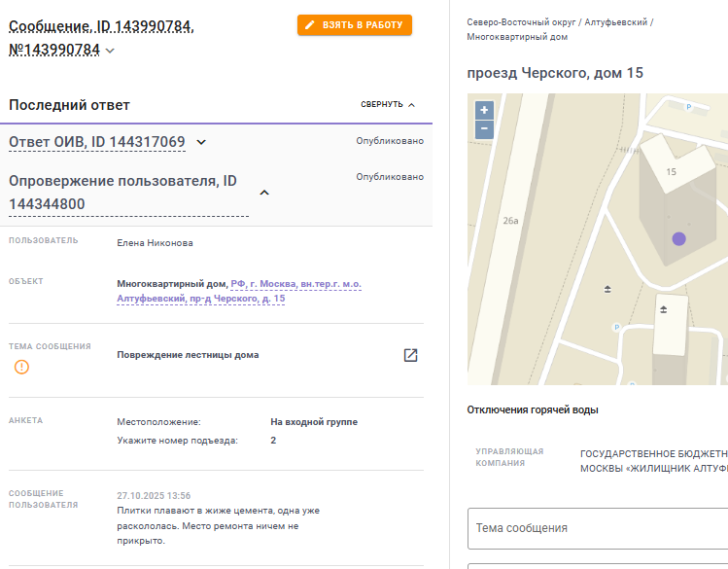The image size is (728, 569).
Task: Click the pencil icon in orange button
Action: click(310, 25)
